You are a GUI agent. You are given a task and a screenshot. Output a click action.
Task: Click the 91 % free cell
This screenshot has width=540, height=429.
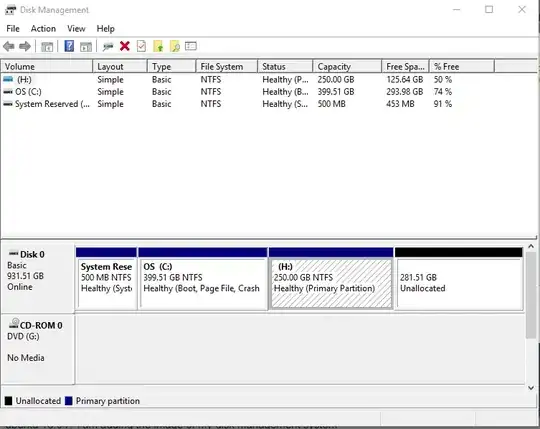(443, 104)
